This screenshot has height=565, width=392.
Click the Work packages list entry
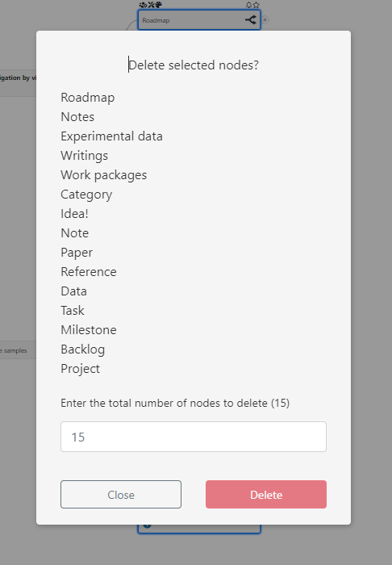(104, 175)
